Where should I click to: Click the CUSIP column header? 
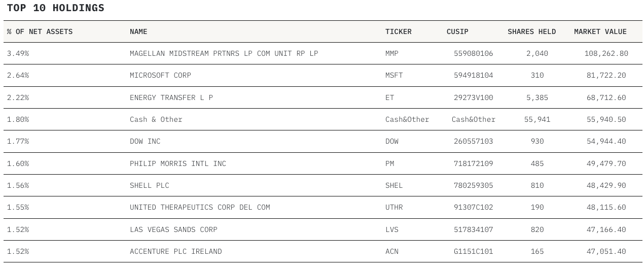(x=457, y=31)
